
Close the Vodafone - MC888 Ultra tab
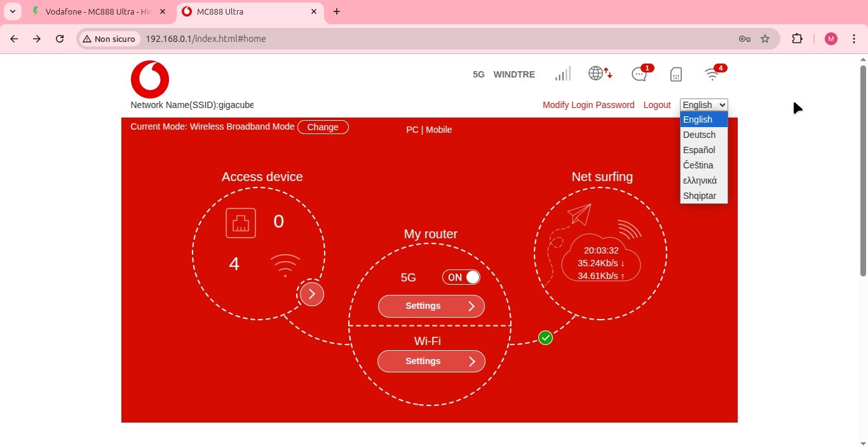coord(163,11)
